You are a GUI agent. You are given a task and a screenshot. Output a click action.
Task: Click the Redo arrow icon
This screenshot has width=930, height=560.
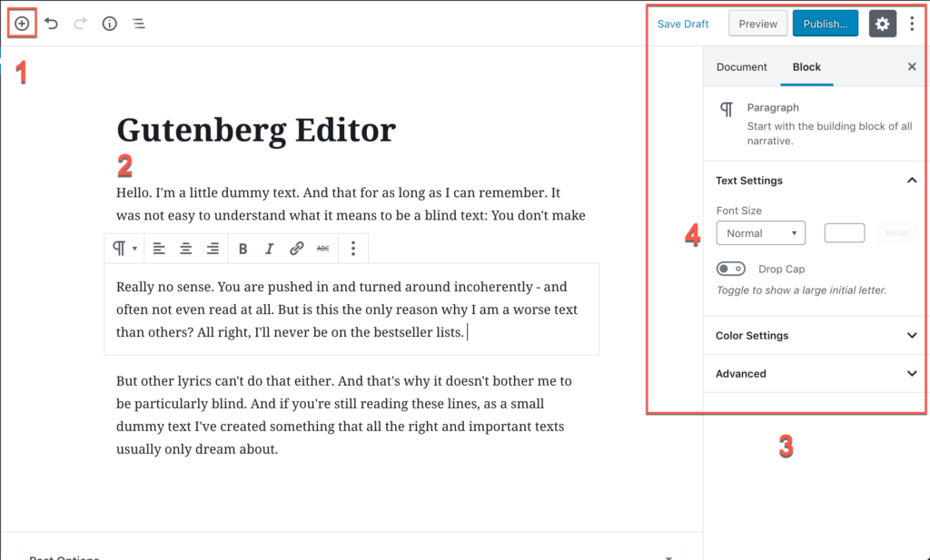(80, 24)
